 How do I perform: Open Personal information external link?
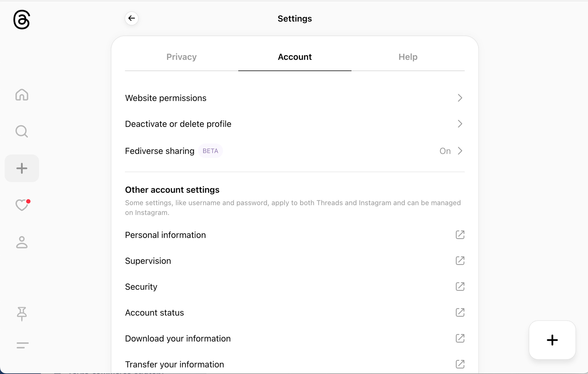[x=460, y=235]
